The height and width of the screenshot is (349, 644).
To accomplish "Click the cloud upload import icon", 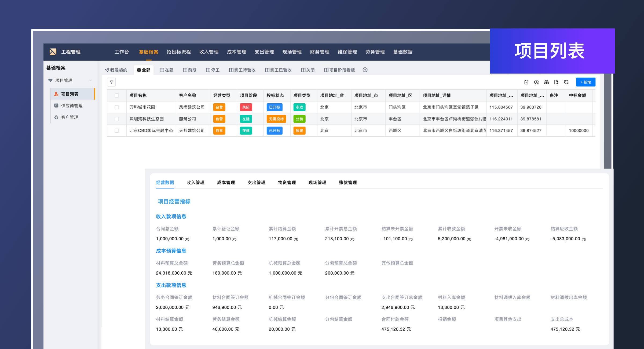I will [x=546, y=82].
